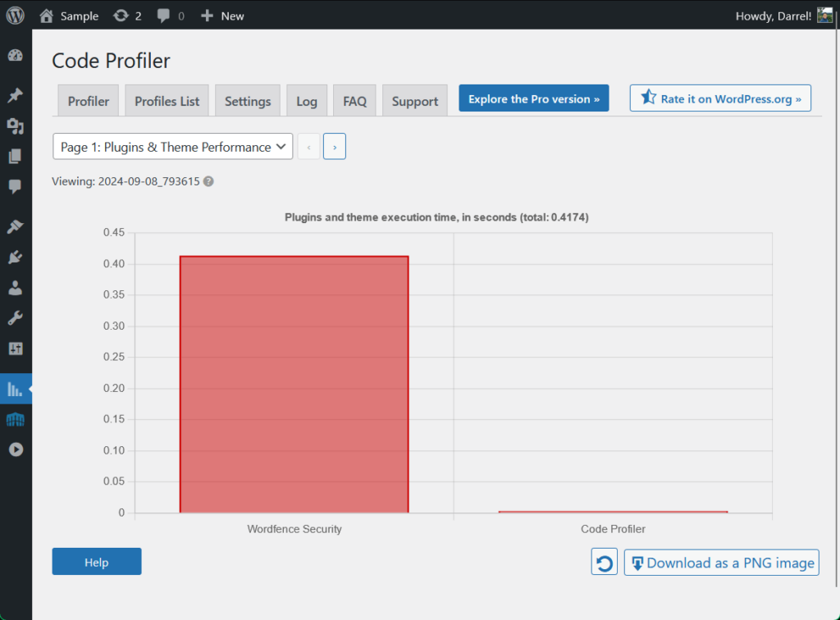
Task: Click the chart title showing total 0.4174
Action: pyautogui.click(x=436, y=217)
